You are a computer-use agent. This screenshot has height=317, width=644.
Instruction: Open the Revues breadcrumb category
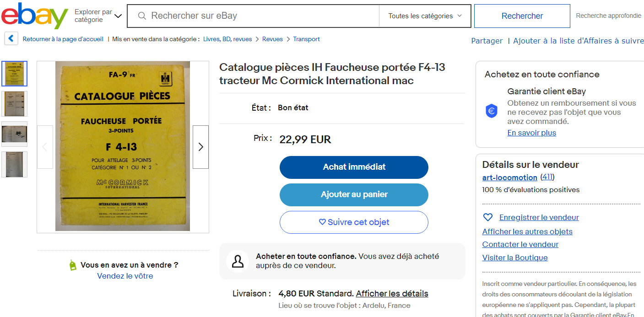272,39
